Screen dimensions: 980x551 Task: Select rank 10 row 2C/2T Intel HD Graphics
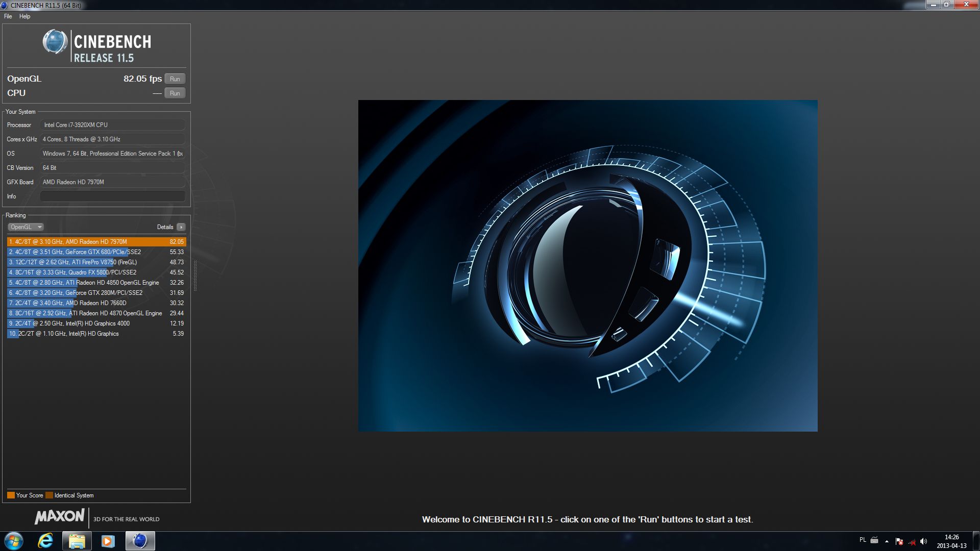tap(96, 334)
